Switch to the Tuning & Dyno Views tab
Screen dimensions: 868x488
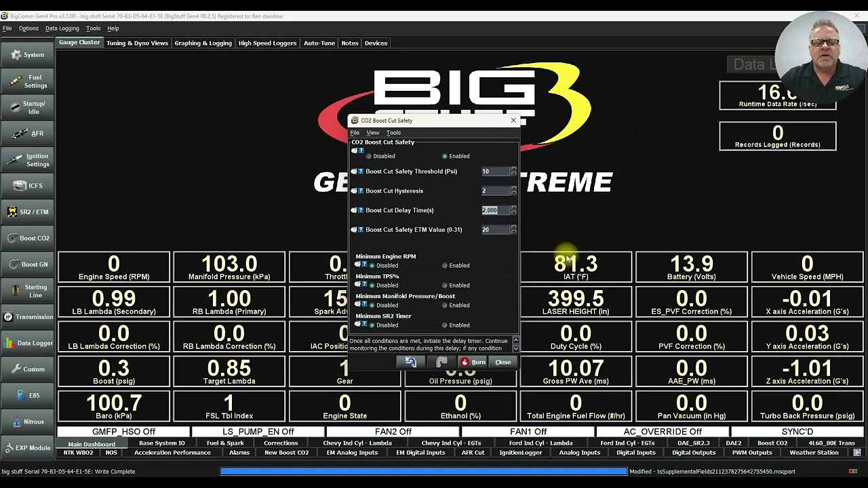137,43
